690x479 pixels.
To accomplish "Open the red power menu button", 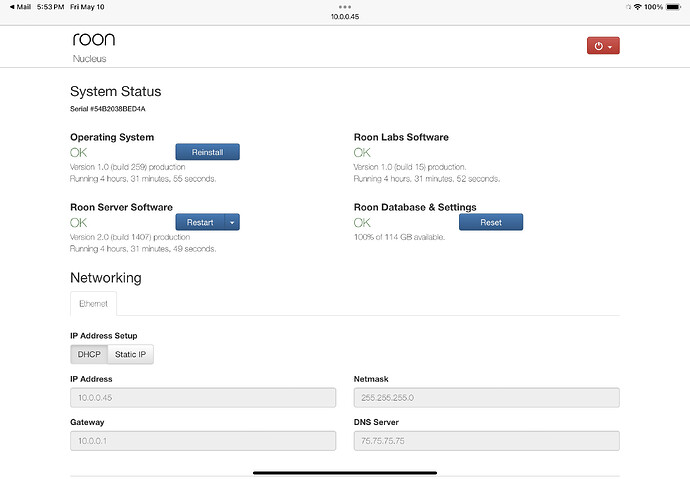I will pyautogui.click(x=603, y=46).
